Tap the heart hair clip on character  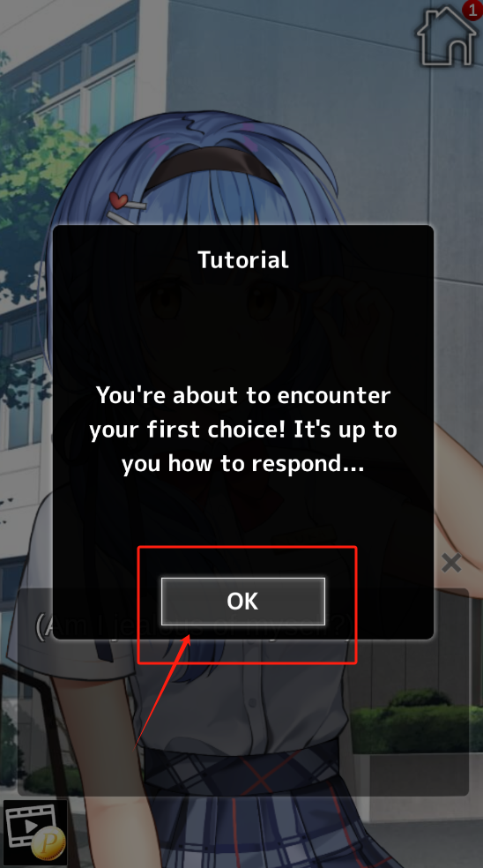[x=118, y=199]
